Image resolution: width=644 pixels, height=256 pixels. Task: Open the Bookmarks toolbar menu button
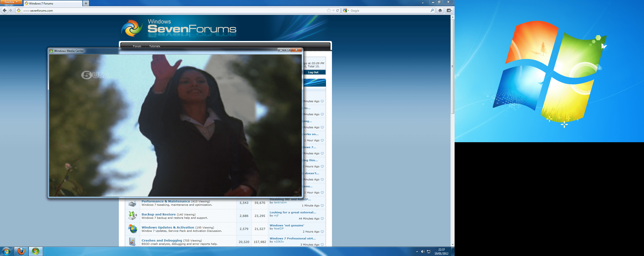[x=449, y=10]
